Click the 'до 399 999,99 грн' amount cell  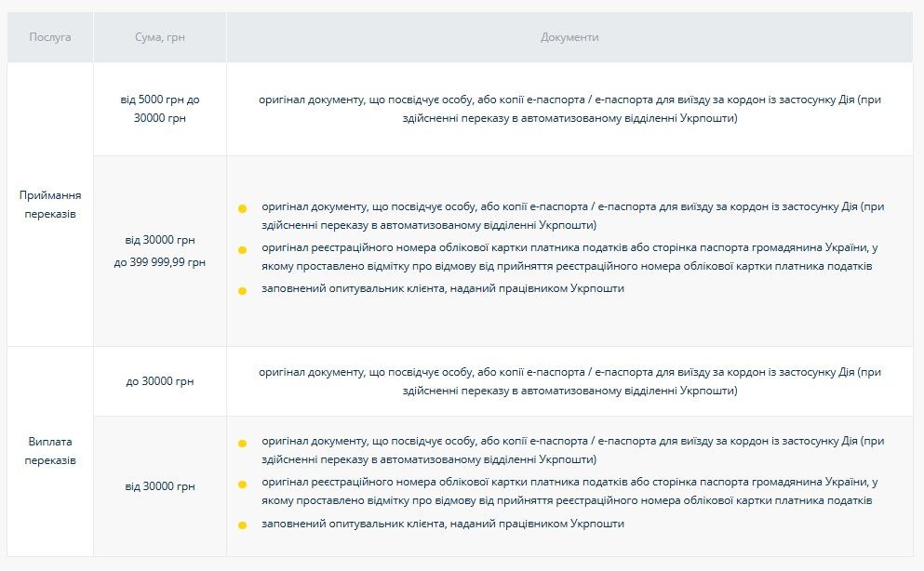click(x=160, y=262)
